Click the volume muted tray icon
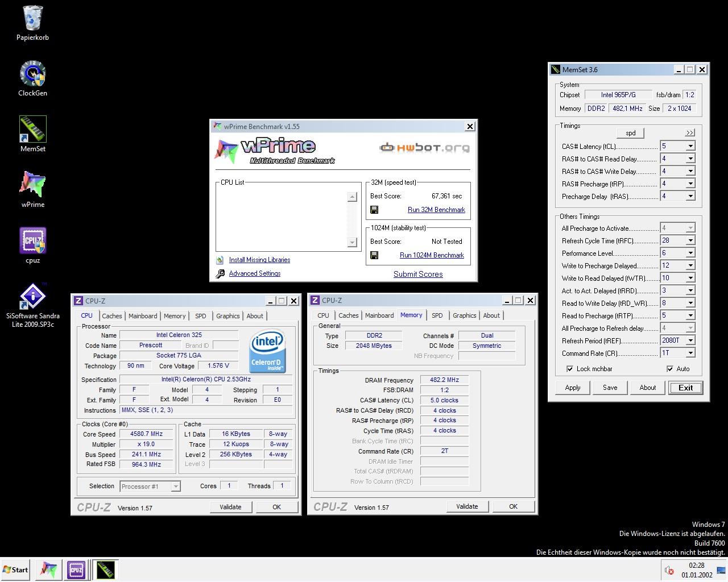728x582 pixels. (x=669, y=570)
